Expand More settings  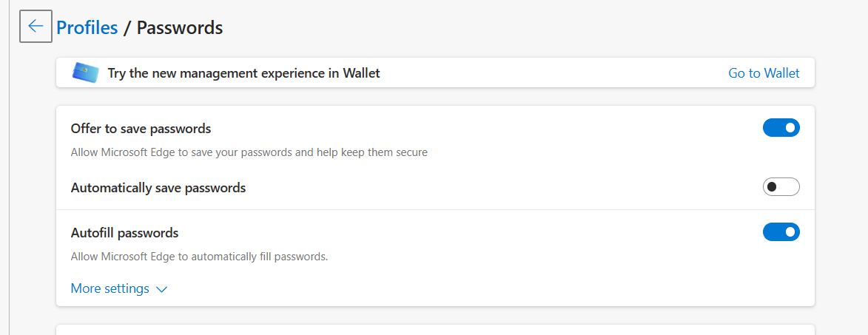110,288
